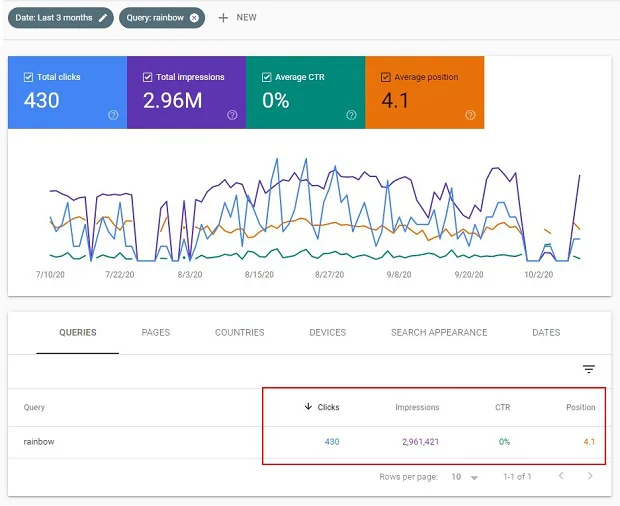The height and width of the screenshot is (506, 620).
Task: Uncheck the Average CTR checkbox
Action: (265, 77)
